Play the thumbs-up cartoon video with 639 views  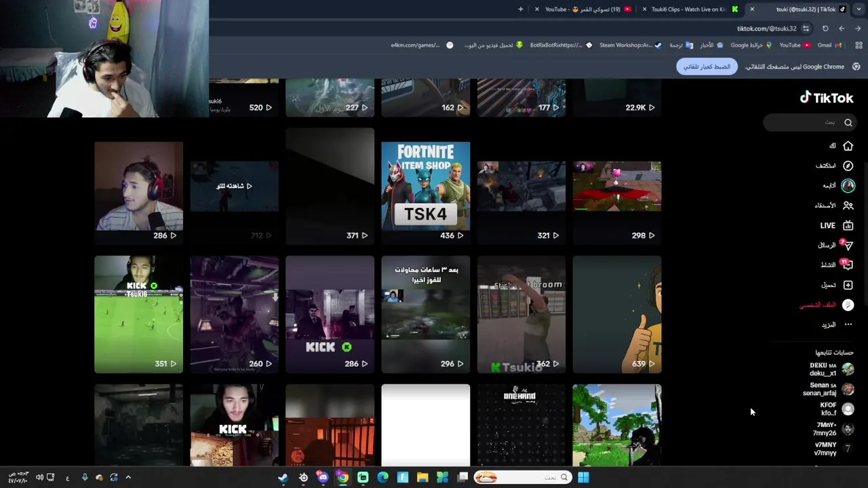(616, 314)
